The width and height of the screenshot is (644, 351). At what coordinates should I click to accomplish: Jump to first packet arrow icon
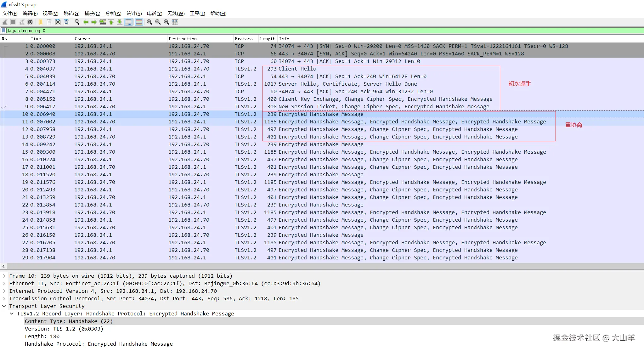tap(111, 22)
